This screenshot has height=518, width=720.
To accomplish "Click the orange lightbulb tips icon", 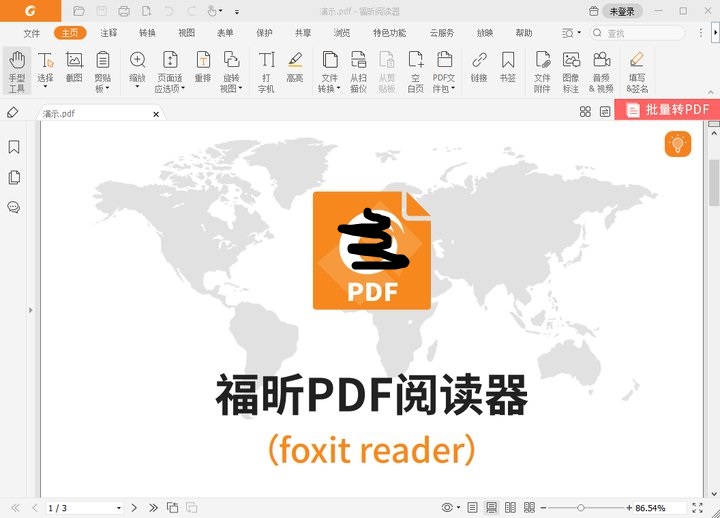I will pos(678,144).
